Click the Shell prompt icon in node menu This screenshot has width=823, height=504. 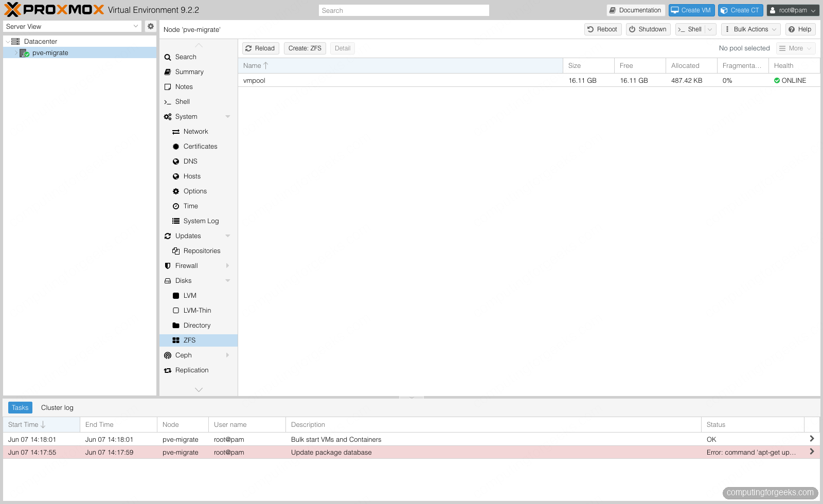pos(168,102)
